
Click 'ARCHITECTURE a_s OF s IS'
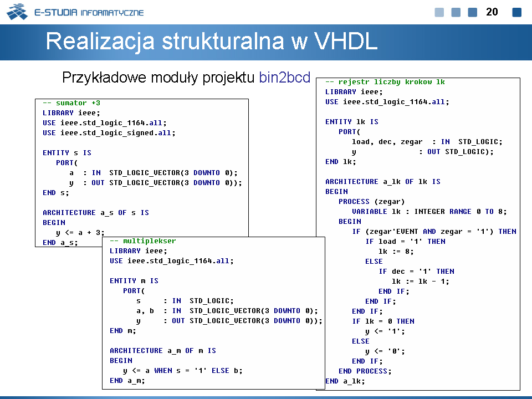96,213
